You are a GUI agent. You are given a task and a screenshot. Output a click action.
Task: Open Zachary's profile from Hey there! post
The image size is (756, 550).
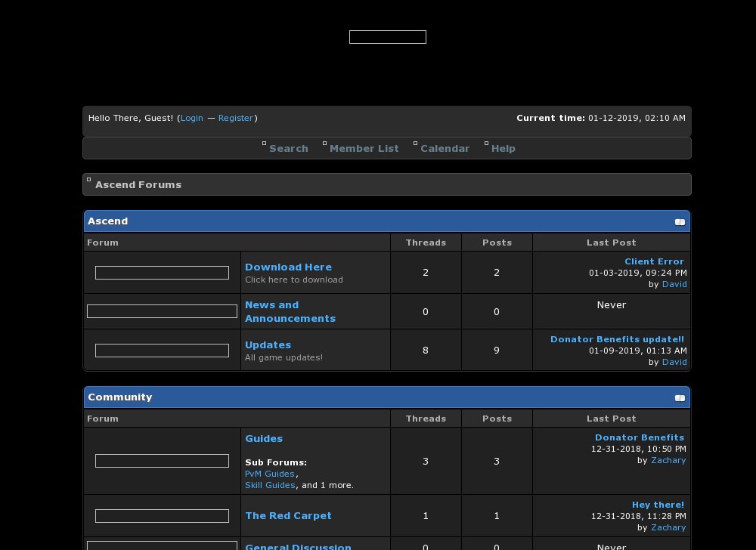tap(668, 527)
